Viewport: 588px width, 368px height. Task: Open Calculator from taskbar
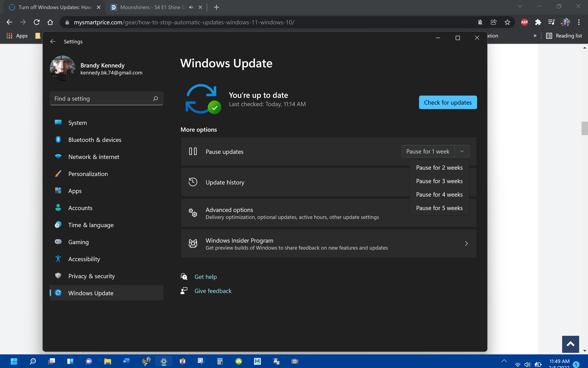click(220, 361)
